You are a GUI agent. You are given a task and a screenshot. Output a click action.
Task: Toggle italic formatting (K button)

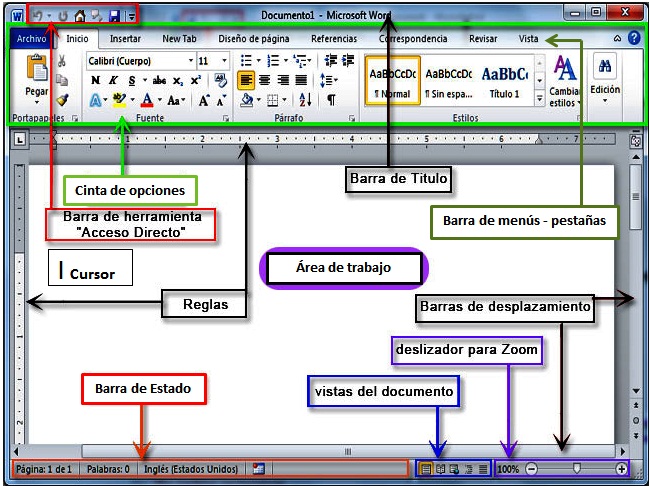pyautogui.click(x=114, y=80)
